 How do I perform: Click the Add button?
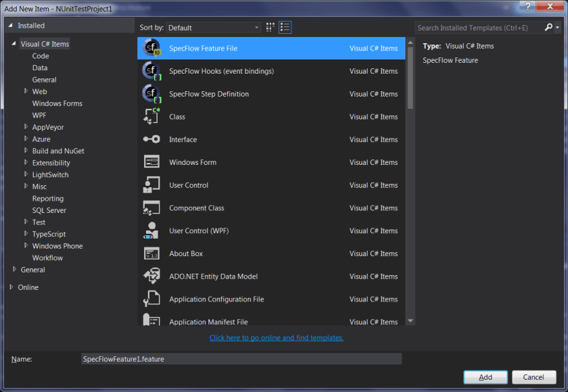[485, 377]
